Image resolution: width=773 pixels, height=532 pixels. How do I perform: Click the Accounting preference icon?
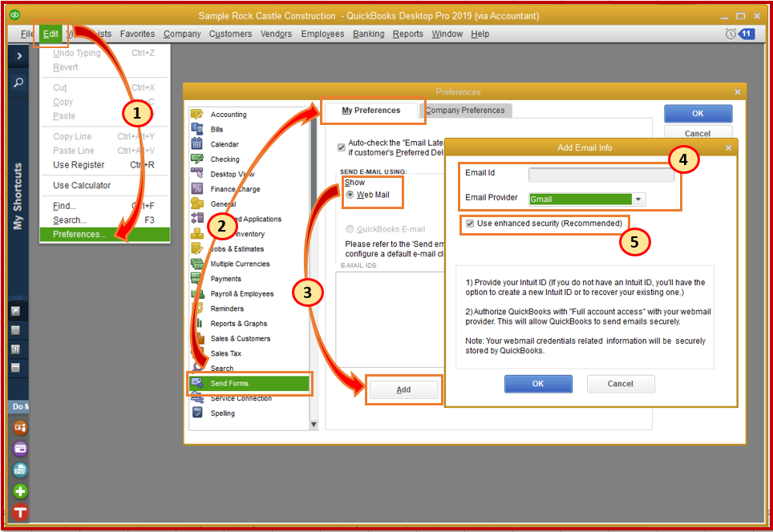(196, 114)
